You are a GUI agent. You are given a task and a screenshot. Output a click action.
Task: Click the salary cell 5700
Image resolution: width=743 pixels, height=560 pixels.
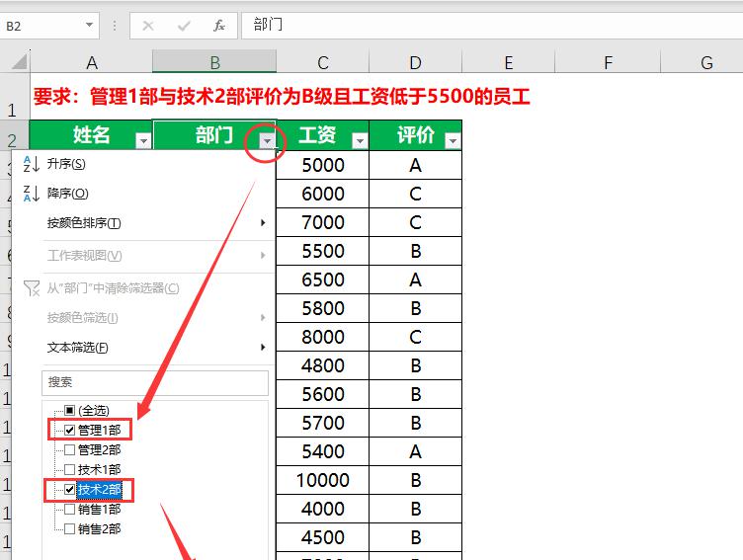[323, 423]
